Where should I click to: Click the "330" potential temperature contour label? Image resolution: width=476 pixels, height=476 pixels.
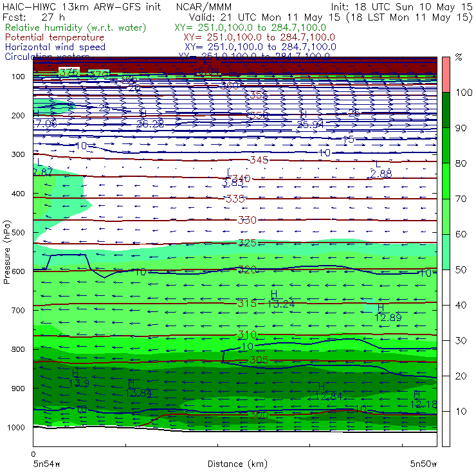[247, 220]
